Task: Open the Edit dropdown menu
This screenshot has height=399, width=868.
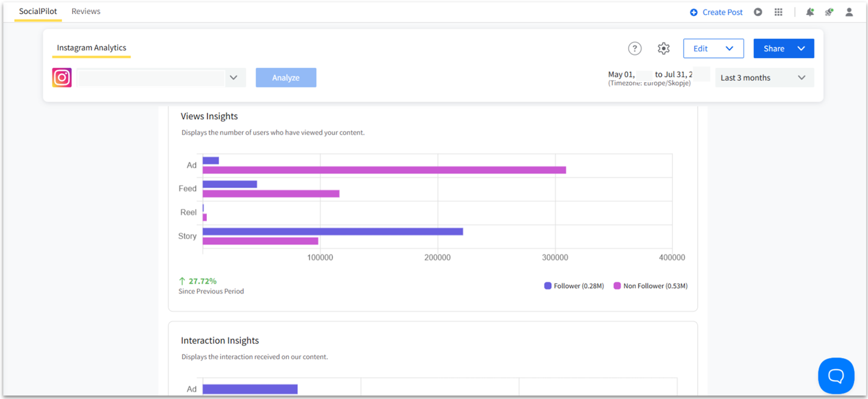Action: [713, 48]
